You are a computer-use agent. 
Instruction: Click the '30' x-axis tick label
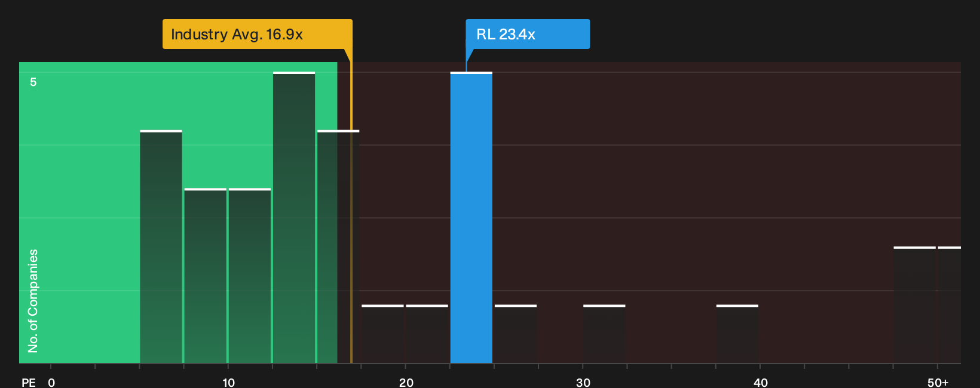tap(583, 383)
